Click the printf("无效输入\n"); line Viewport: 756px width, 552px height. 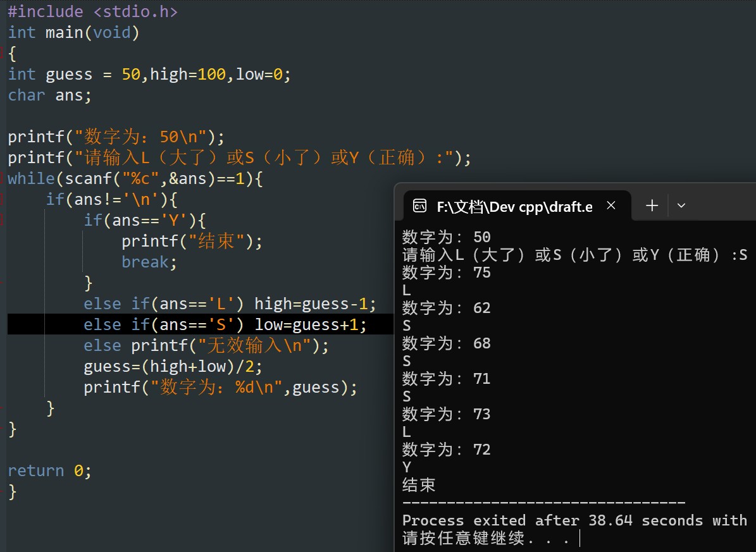206,346
